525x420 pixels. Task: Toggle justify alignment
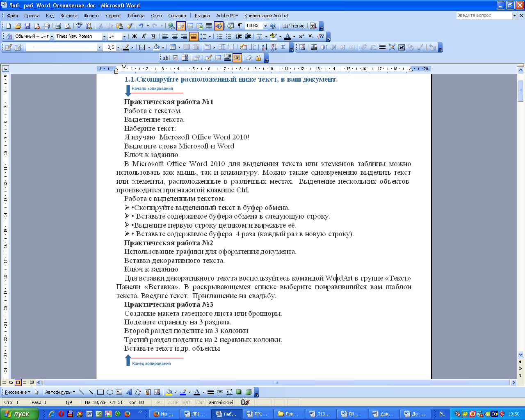tap(194, 37)
